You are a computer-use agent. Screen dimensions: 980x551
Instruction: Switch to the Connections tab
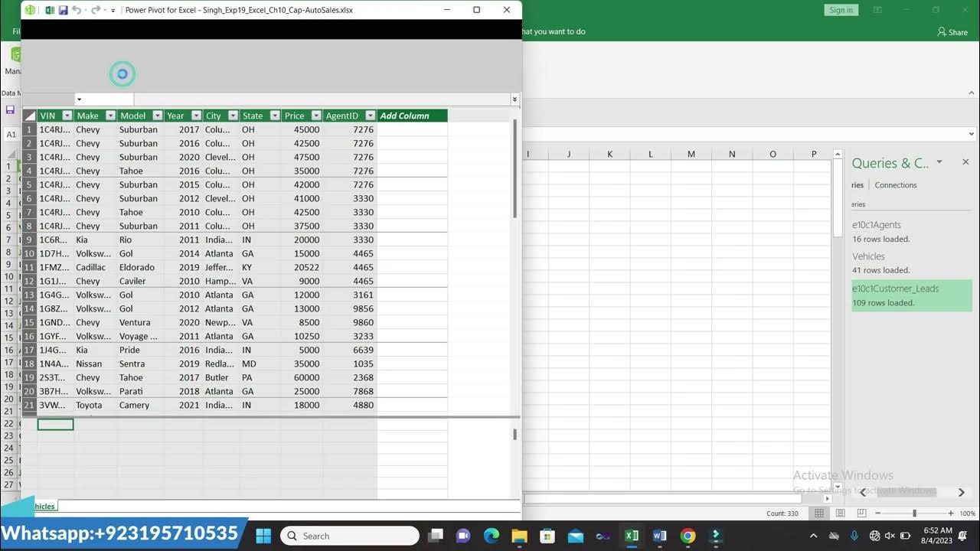pos(896,185)
